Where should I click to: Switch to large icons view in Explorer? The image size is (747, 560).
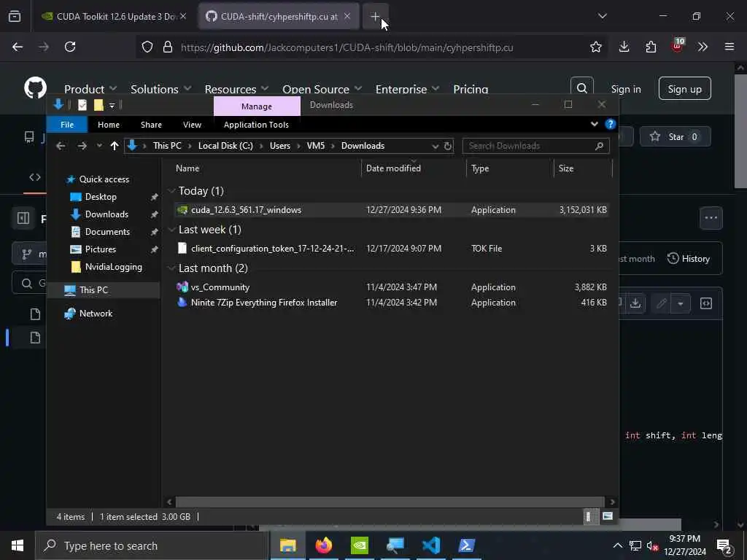607,516
